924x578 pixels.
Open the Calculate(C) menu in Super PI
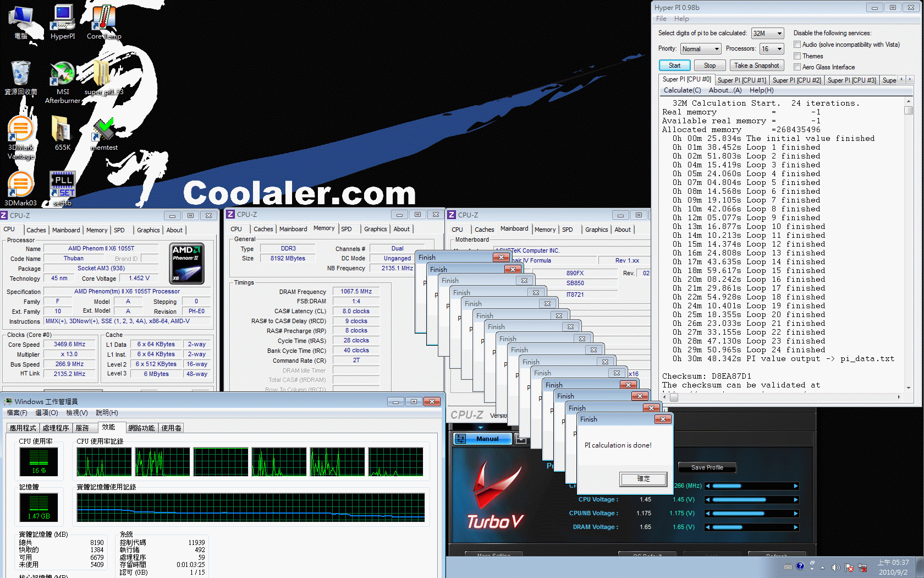(682, 90)
